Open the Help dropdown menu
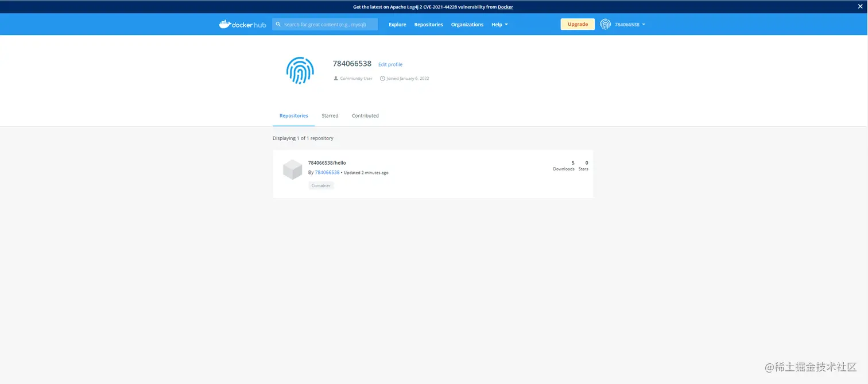 tap(499, 25)
